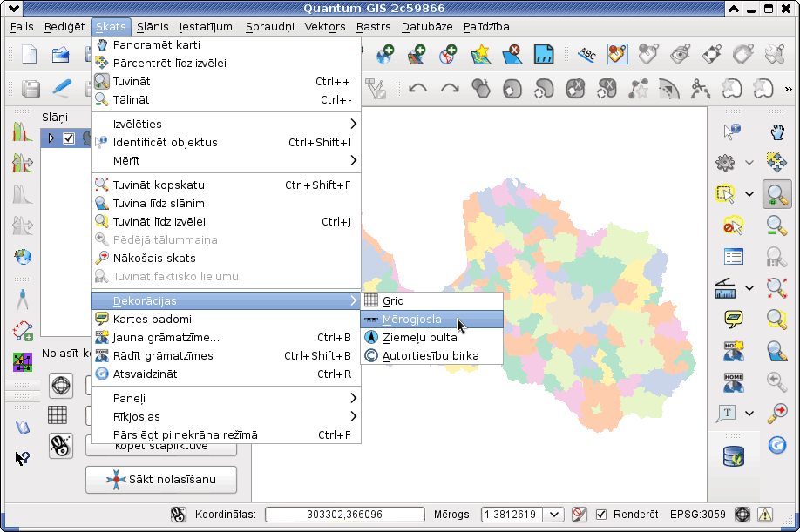
Task: Select Autortiesību birka copyright label
Action: click(431, 356)
